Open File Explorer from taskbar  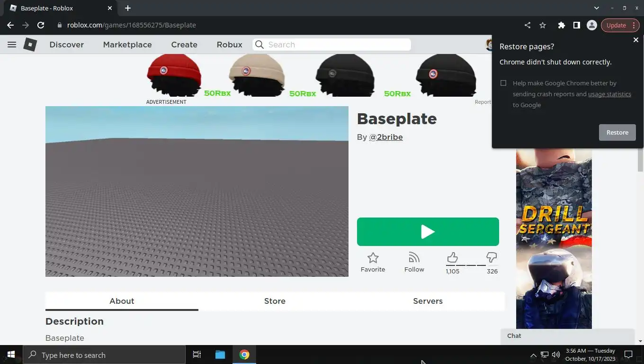pos(220,355)
